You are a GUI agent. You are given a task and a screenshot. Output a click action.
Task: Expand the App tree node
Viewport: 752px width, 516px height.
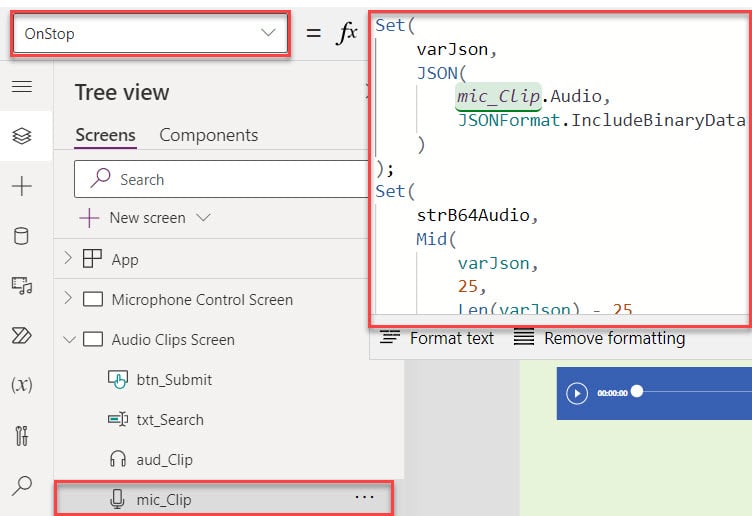[x=68, y=258]
